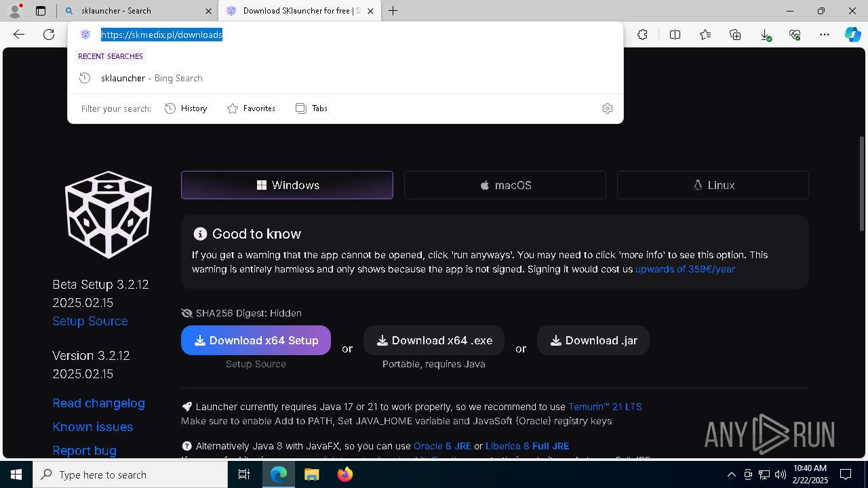
Task: Select the Windows platform tab
Action: point(287,185)
